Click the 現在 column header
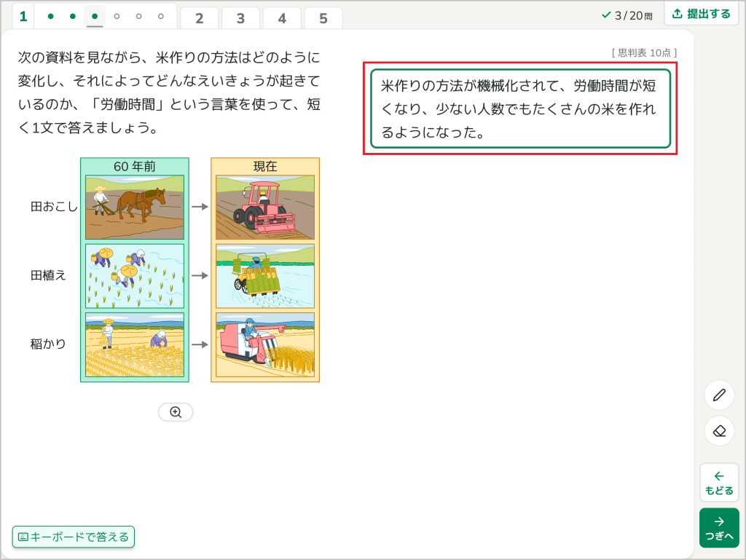 (x=265, y=166)
